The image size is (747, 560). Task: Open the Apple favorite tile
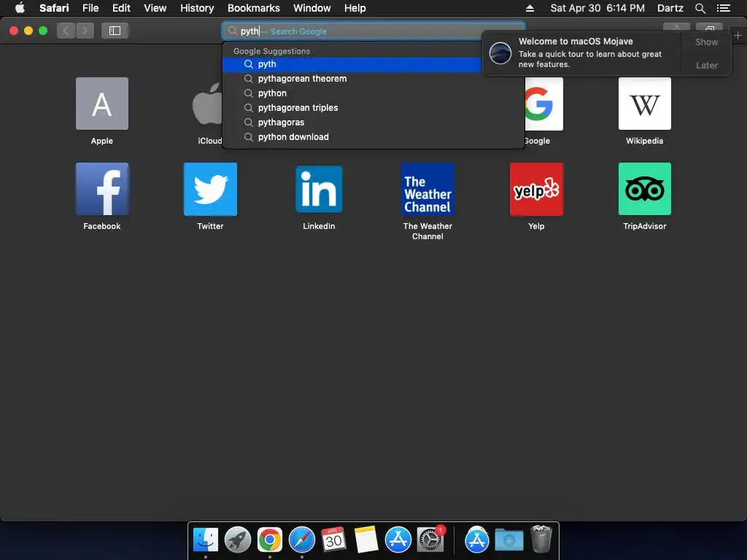pyautogui.click(x=102, y=104)
